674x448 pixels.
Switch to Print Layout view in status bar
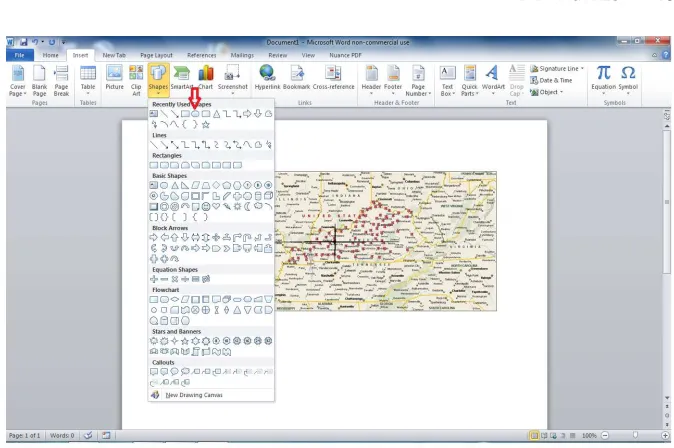tap(534, 436)
